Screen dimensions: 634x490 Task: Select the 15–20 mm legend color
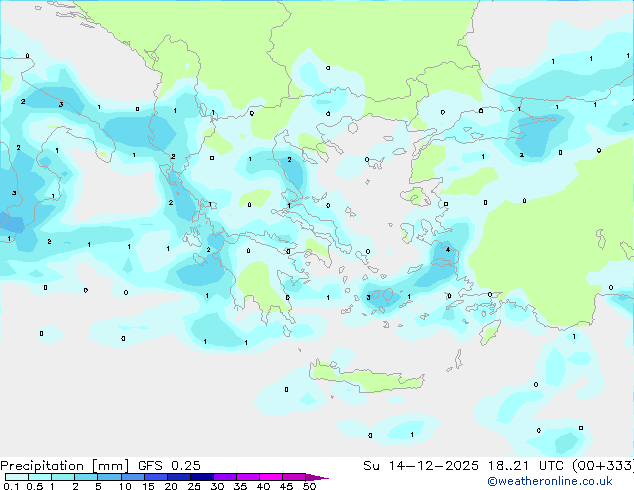(155, 477)
